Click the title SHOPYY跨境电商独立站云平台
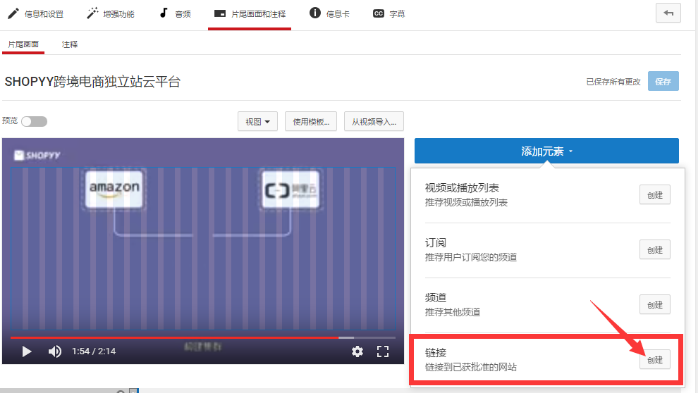Viewport: 698px width, 394px height. [93, 82]
